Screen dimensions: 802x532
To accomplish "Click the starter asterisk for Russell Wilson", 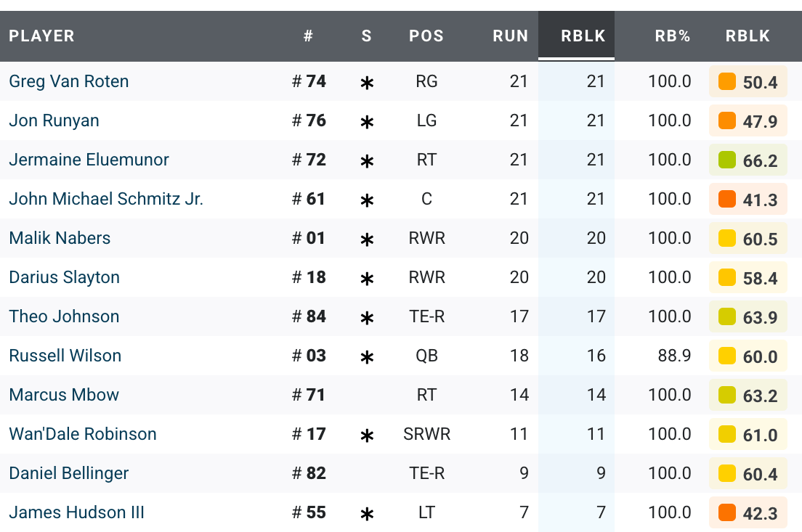I will 367,357.
